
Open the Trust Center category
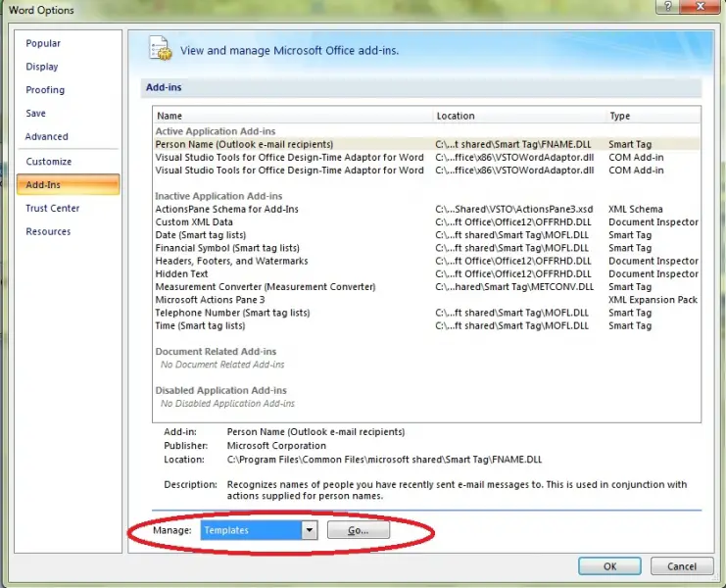pos(52,209)
